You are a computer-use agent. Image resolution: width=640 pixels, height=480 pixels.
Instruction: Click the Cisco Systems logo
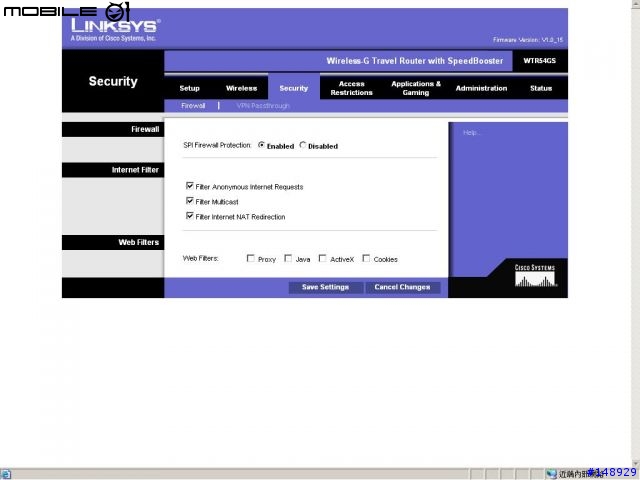pyautogui.click(x=535, y=276)
